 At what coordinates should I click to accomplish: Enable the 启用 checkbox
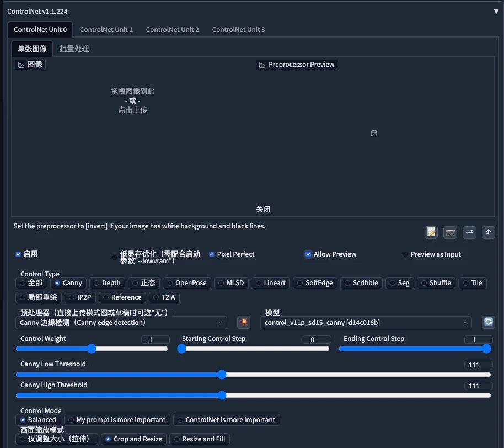pos(18,254)
